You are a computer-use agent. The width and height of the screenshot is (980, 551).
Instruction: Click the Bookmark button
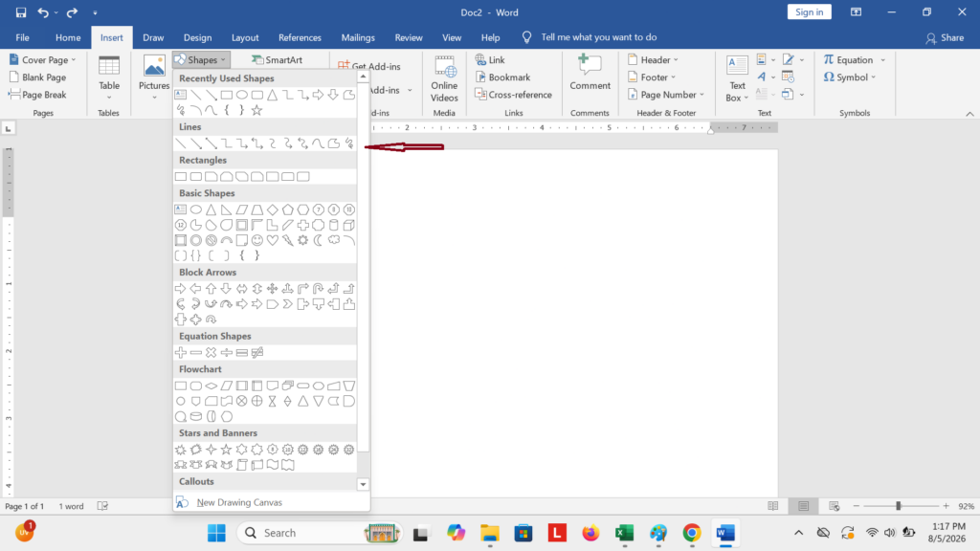click(x=502, y=77)
